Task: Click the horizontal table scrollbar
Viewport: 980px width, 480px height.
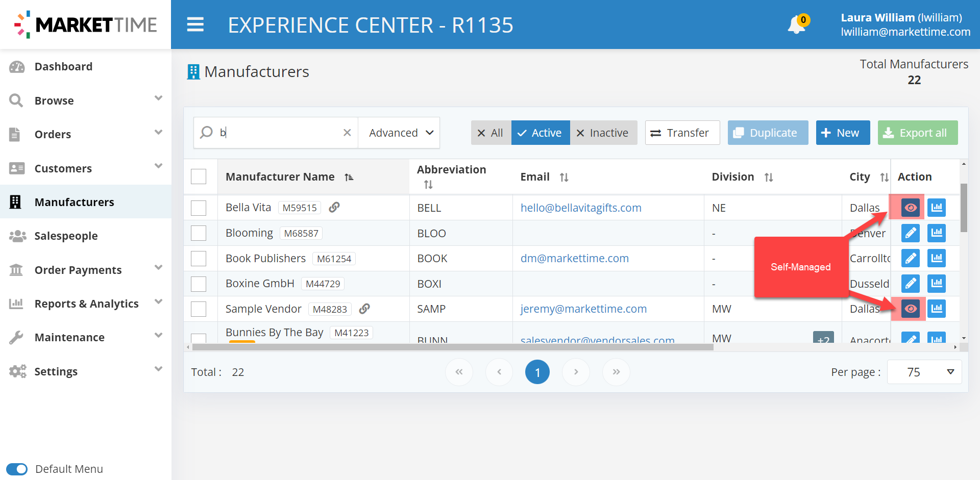Action: pyautogui.click(x=452, y=347)
